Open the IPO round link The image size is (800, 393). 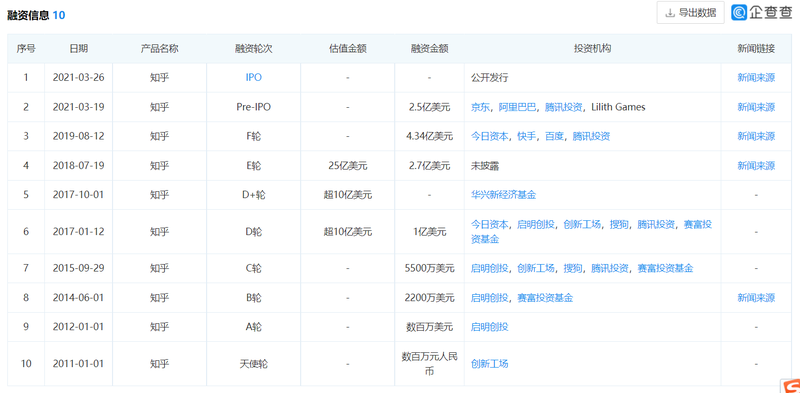click(x=254, y=78)
